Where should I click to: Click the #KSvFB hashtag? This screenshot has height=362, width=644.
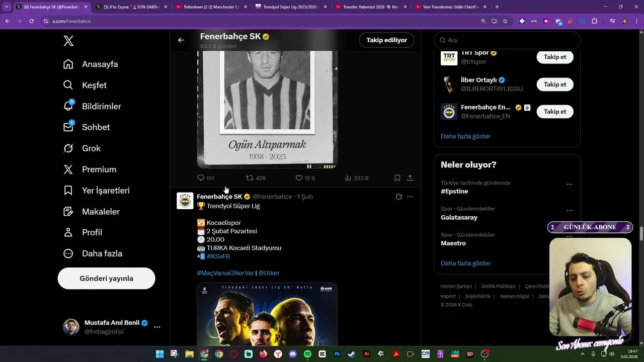[x=218, y=256]
